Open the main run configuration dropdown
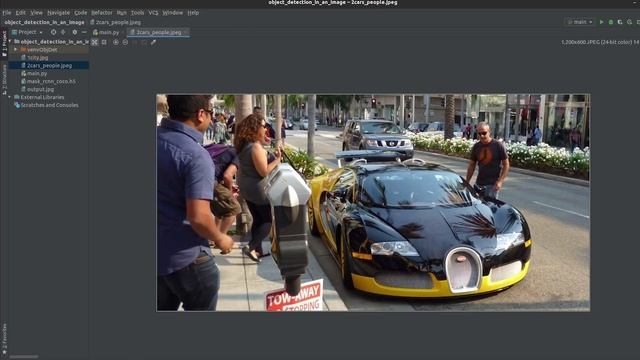 click(580, 22)
